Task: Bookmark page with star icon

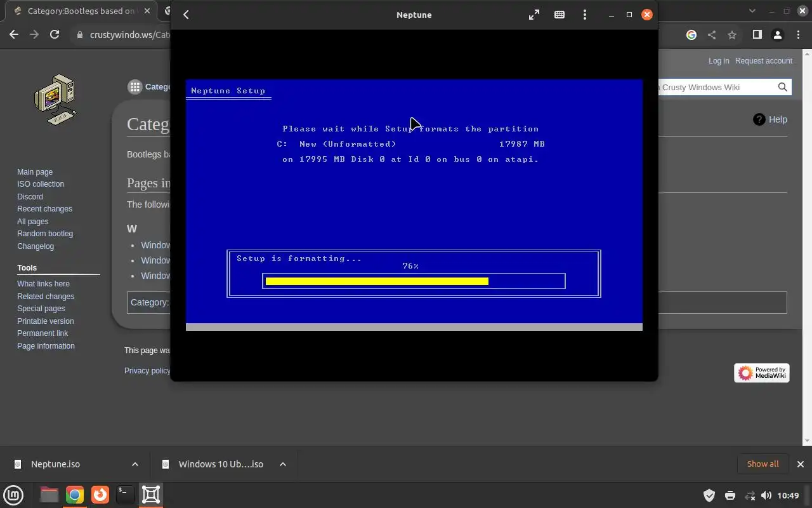Action: pos(732,35)
